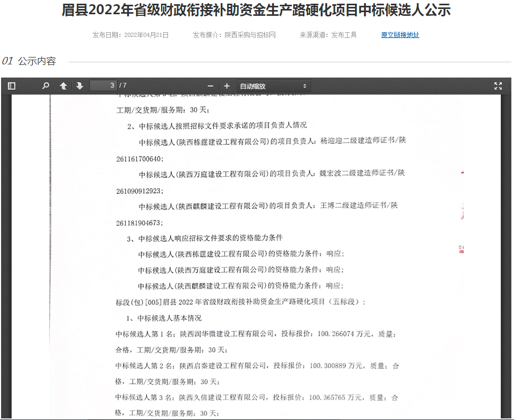Open the find-in-document search tool
This screenshot has height=420, width=514.
46,86
